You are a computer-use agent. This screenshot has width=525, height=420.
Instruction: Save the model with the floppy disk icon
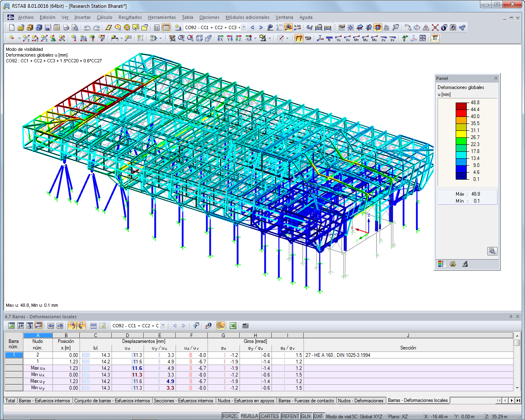pyautogui.click(x=48, y=27)
